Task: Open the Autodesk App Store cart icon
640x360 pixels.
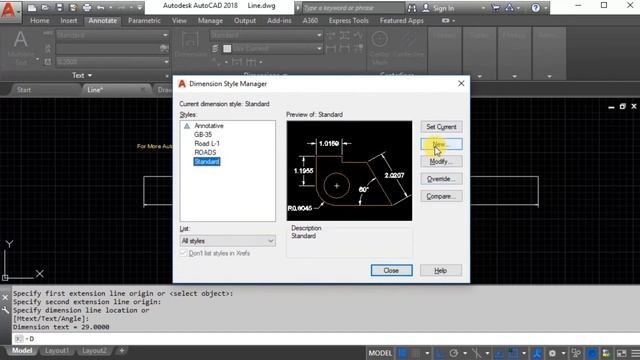Action: 496,8
